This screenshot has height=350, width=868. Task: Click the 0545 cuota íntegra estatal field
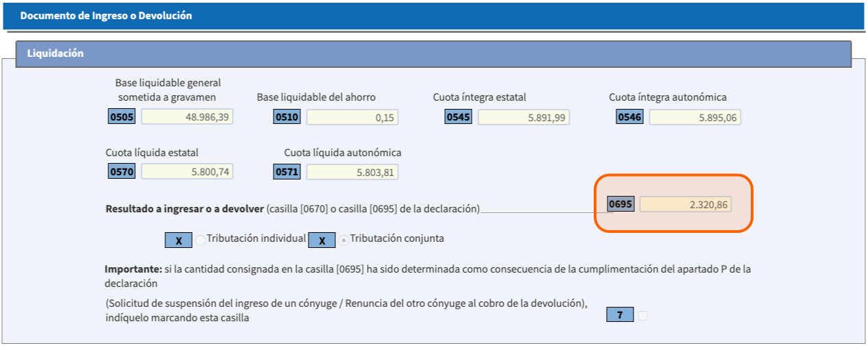(x=524, y=117)
